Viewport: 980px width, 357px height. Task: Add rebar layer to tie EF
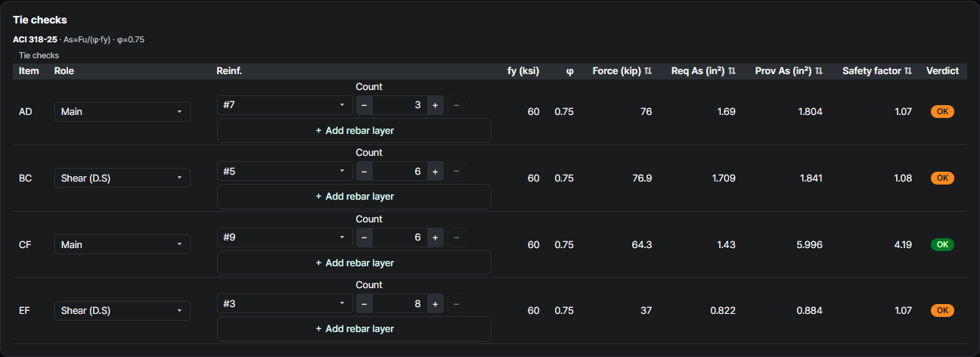point(354,329)
